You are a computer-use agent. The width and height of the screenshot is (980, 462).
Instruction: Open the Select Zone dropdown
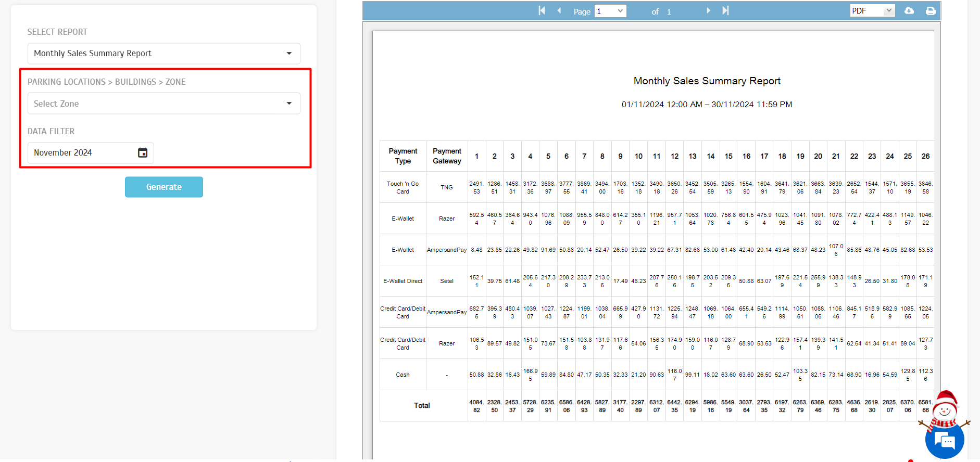click(164, 104)
